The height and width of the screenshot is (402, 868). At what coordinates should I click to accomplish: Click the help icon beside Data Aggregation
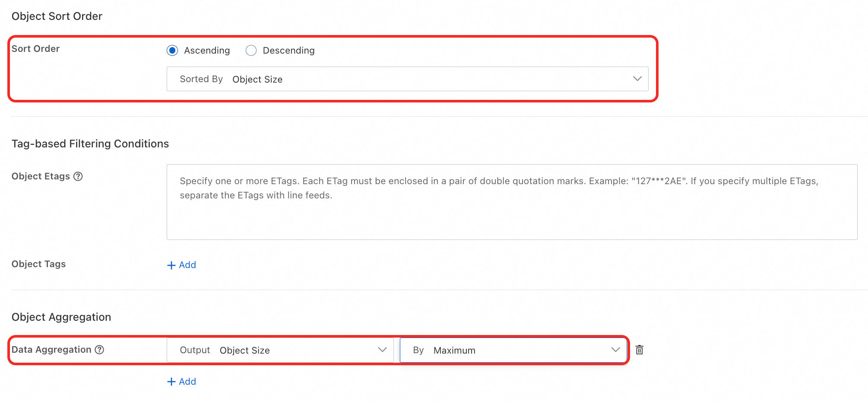[x=100, y=350]
